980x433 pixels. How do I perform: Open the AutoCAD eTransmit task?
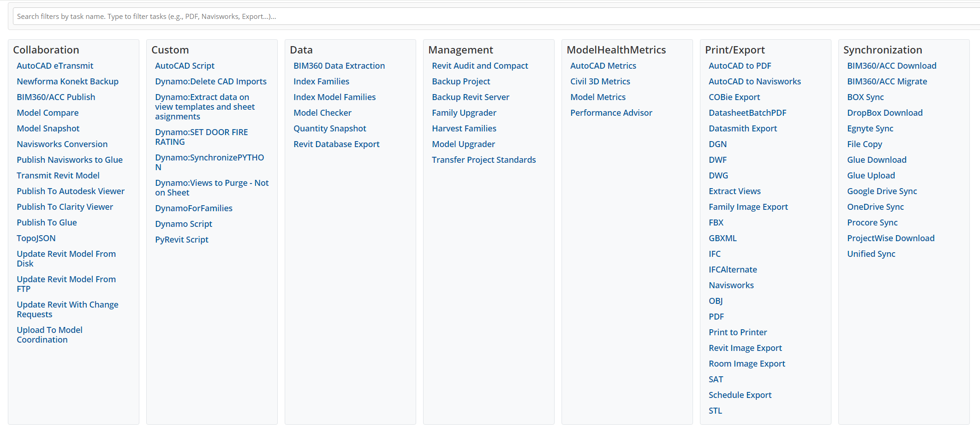[x=55, y=66]
